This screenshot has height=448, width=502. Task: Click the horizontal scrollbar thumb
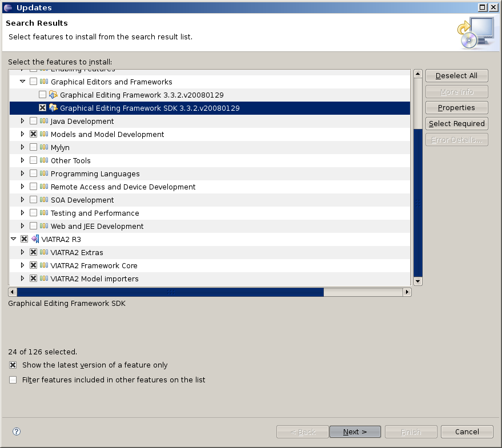[170, 292]
